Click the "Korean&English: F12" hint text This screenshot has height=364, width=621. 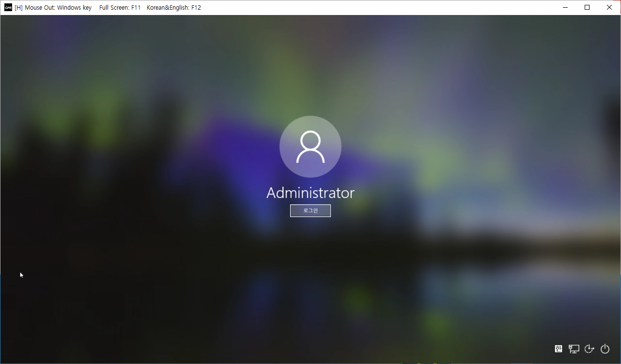coord(173,8)
